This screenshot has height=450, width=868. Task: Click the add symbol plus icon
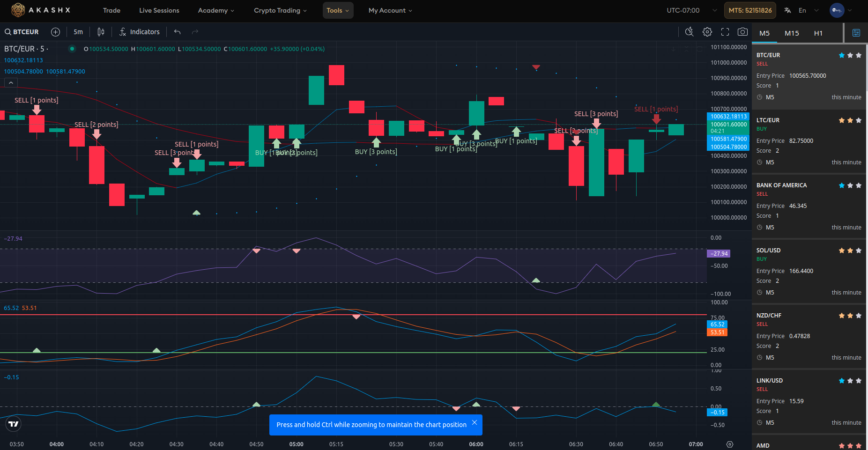coord(55,32)
